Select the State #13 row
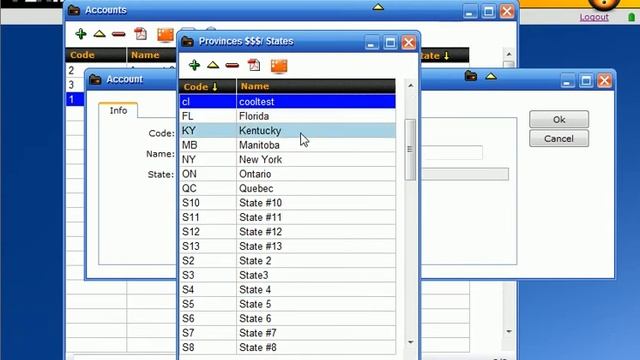 pos(287,247)
